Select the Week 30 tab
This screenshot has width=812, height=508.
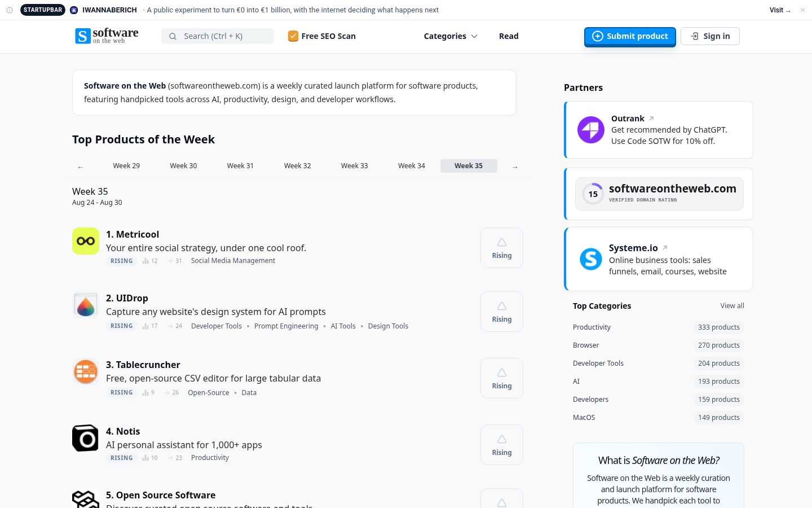point(183,165)
